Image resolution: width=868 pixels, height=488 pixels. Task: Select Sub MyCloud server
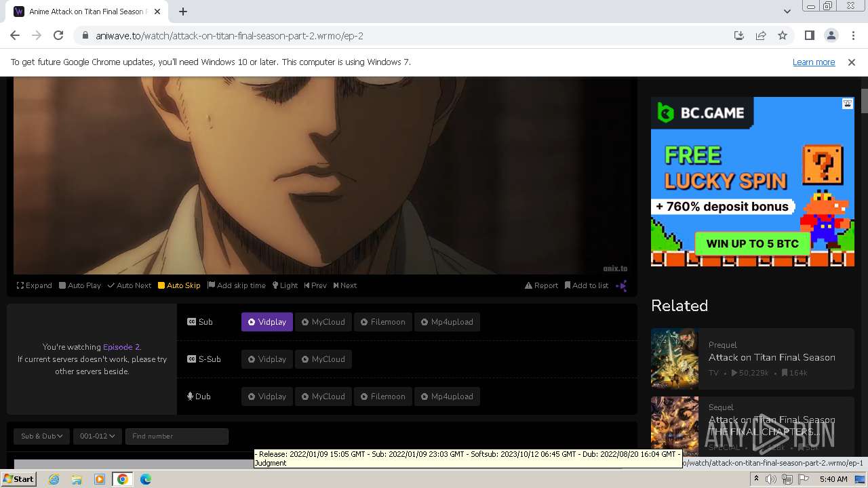[x=323, y=322]
